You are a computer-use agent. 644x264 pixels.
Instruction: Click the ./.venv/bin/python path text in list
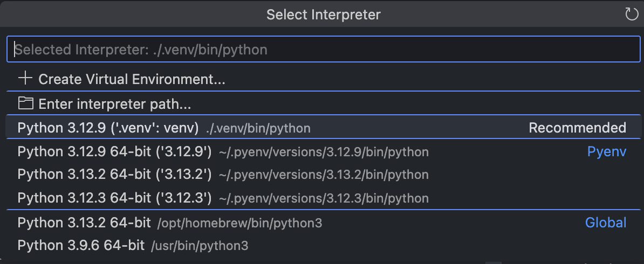coord(258,128)
